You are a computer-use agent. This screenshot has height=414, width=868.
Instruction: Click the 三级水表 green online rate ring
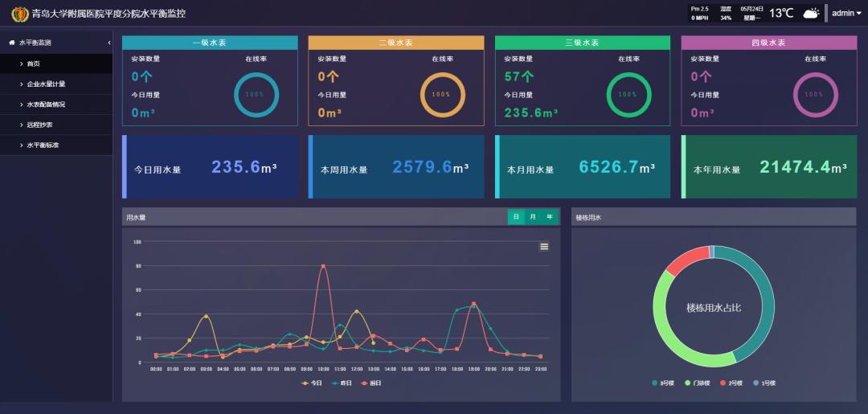(x=628, y=95)
